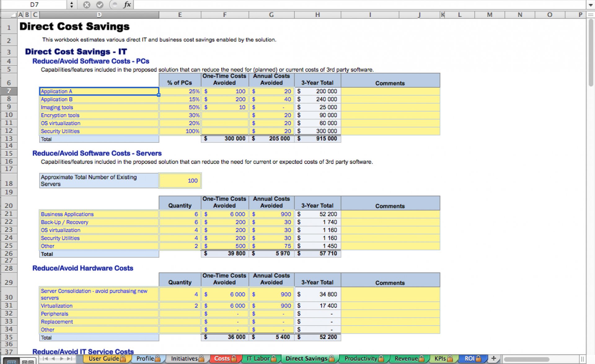
Task: Select the Application B cell
Action: [x=99, y=99]
